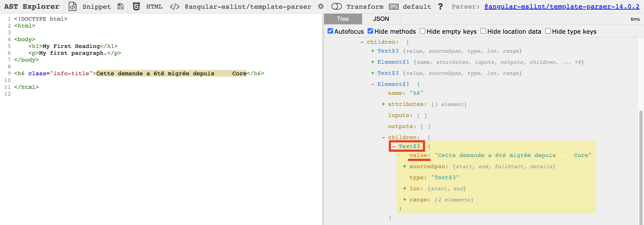
Task: Expand the loc property
Action: (x=404, y=189)
